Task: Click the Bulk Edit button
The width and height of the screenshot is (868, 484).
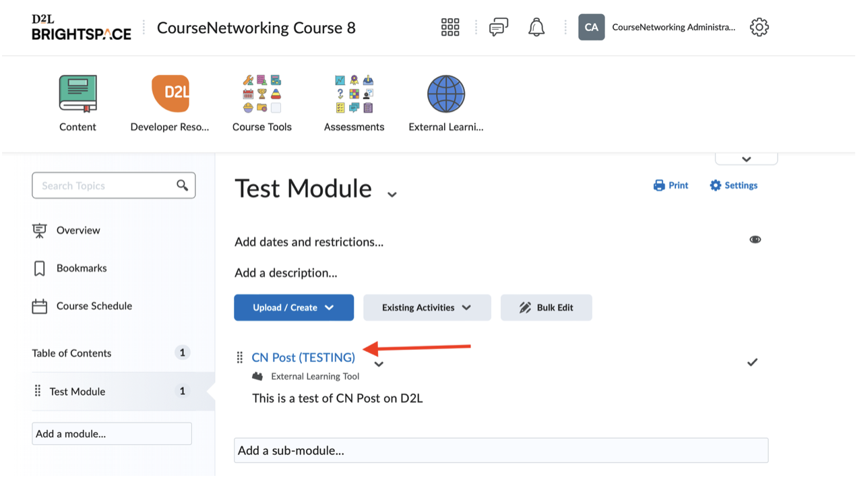Action: tap(546, 307)
